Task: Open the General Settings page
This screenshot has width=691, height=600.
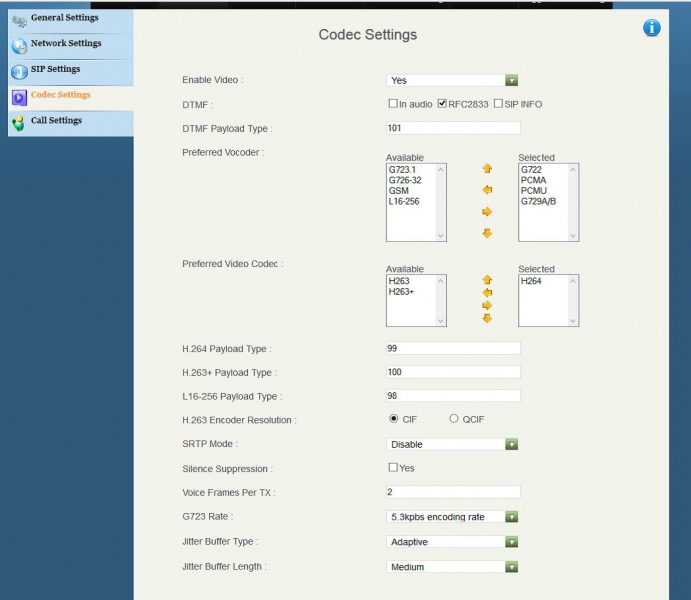Action: coord(65,18)
